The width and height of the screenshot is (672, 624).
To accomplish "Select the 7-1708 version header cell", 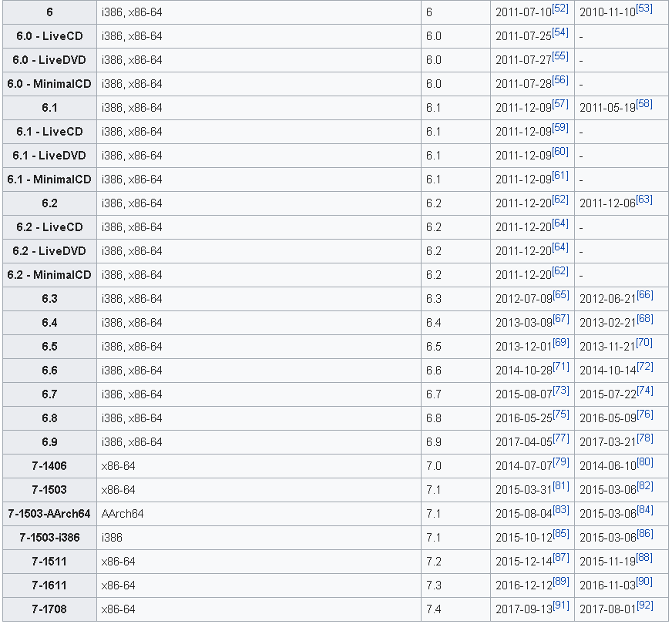I will pos(49,609).
